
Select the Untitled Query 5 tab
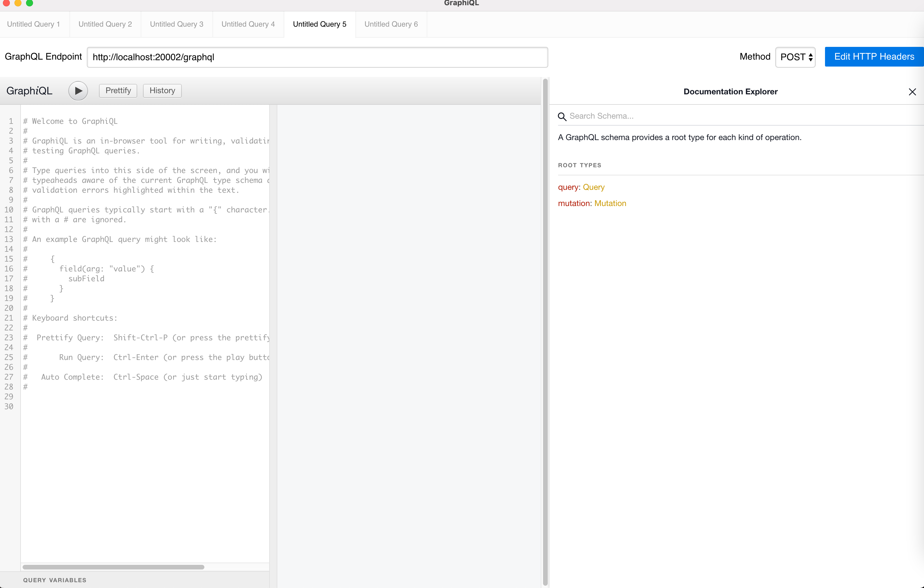320,24
